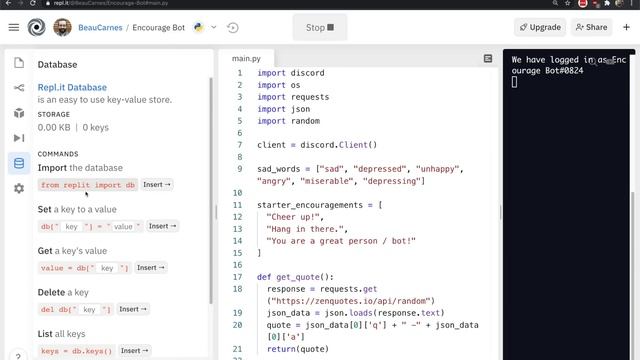
Task: Click the "Cheer up!" string in code
Action: pyautogui.click(x=293, y=217)
